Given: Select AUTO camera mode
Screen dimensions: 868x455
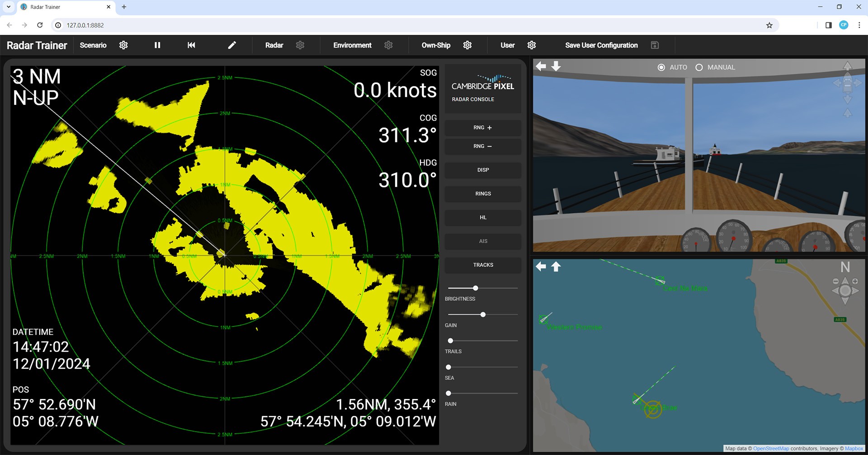Looking at the screenshot, I should click(x=661, y=67).
